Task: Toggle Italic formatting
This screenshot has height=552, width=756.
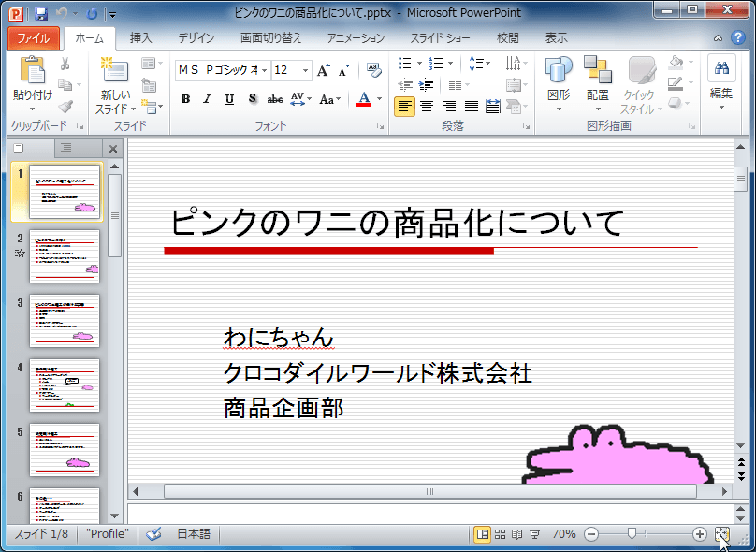Action: coord(208,99)
